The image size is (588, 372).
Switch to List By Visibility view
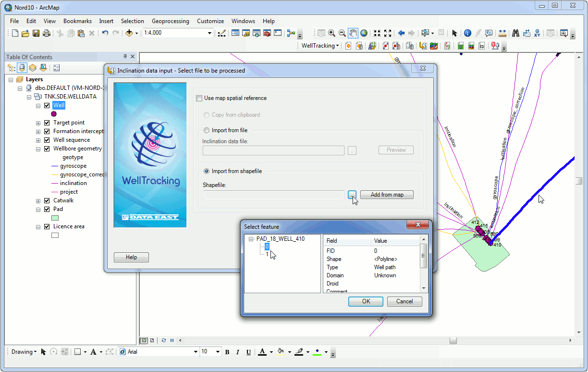[33, 68]
